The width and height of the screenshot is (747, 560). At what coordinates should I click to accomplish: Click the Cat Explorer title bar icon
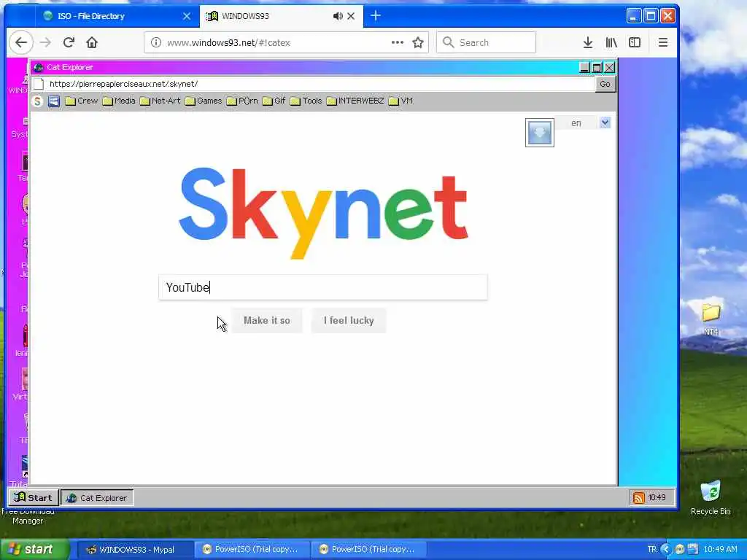pyautogui.click(x=39, y=67)
